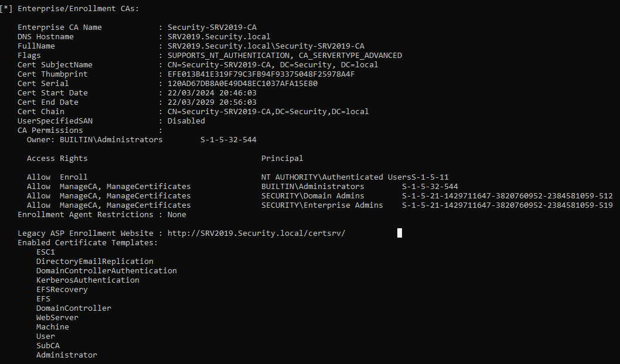Click the terminal cursor block
Viewport: 620px width, 364px height.
click(x=400, y=233)
